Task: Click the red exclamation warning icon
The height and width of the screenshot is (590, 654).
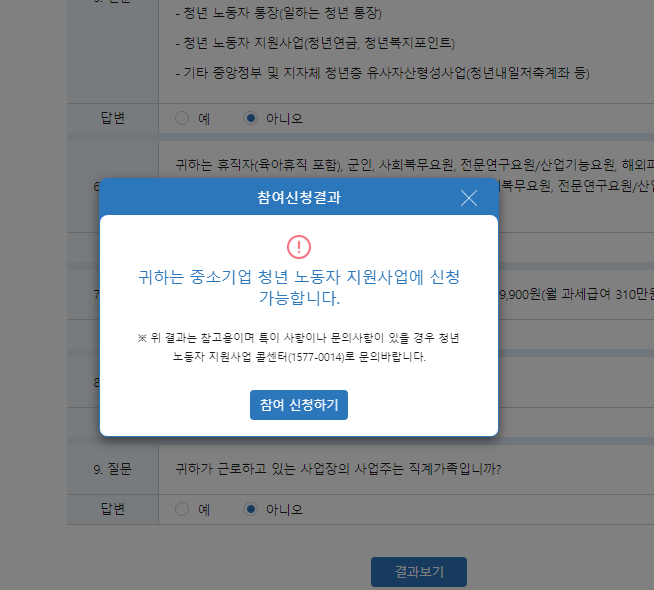Action: point(299,247)
